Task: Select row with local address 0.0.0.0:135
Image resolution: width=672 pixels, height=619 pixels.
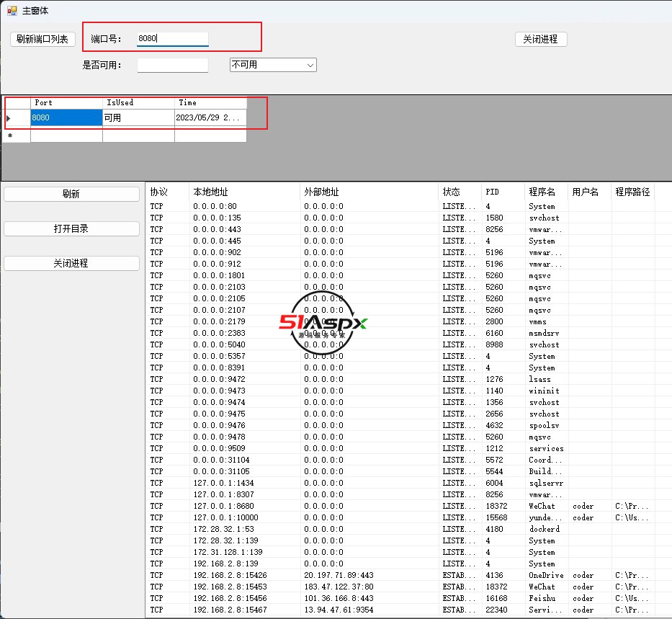Action: (x=400, y=218)
